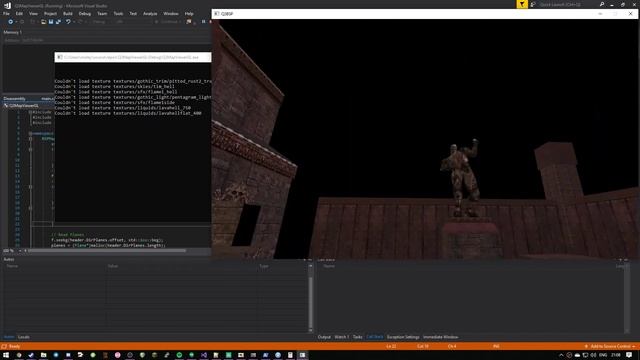Open the editor zoom percentage dropdown
Viewport: 640px width, 360px height.
[x=11, y=251]
